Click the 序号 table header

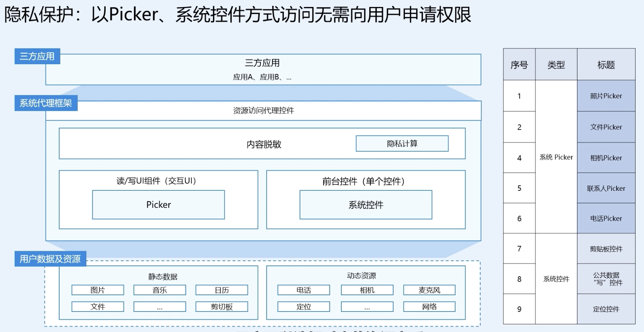coord(519,65)
